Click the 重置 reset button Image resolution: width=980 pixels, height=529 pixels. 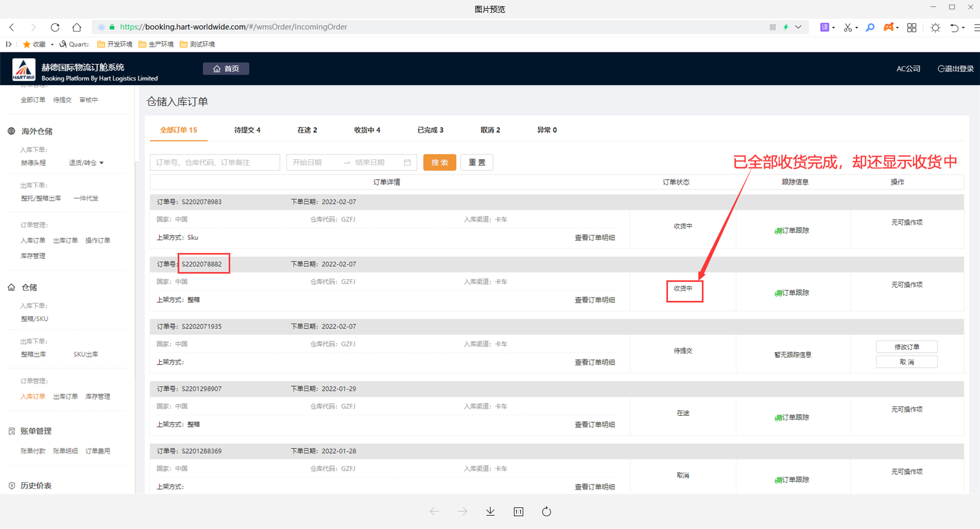point(477,163)
